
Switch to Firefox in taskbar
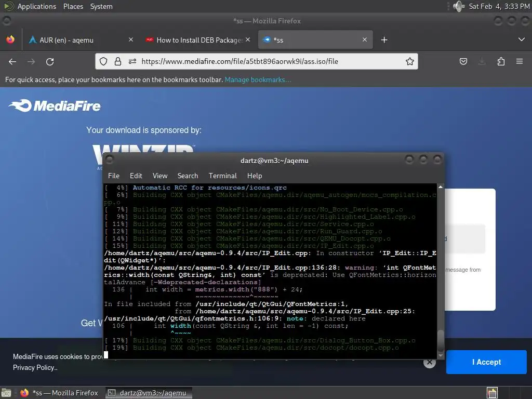point(59,393)
